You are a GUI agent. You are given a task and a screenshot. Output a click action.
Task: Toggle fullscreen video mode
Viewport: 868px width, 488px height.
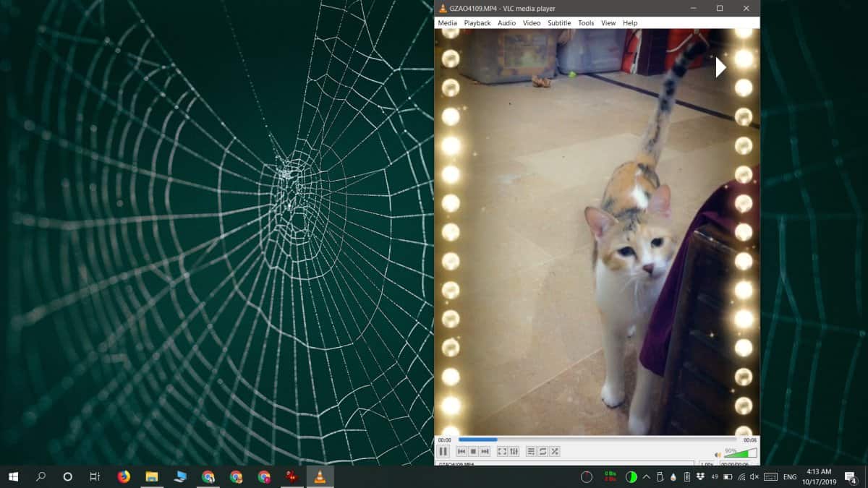click(x=501, y=451)
